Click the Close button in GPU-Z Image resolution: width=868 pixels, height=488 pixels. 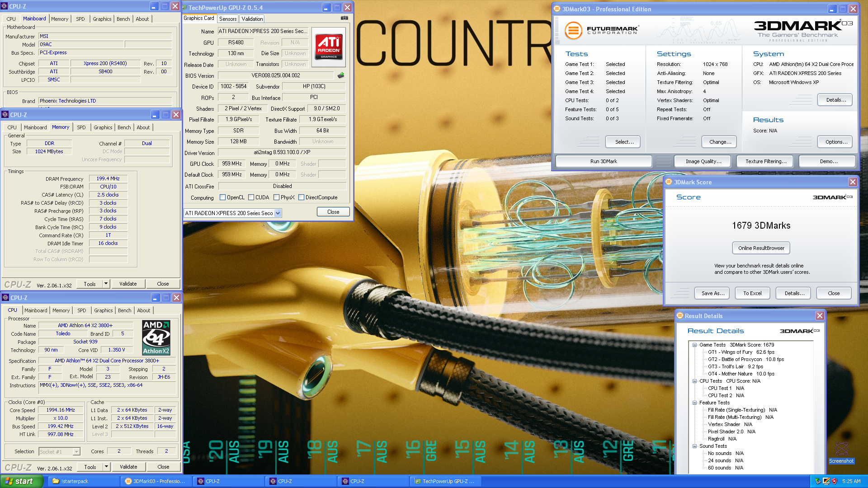coord(333,212)
